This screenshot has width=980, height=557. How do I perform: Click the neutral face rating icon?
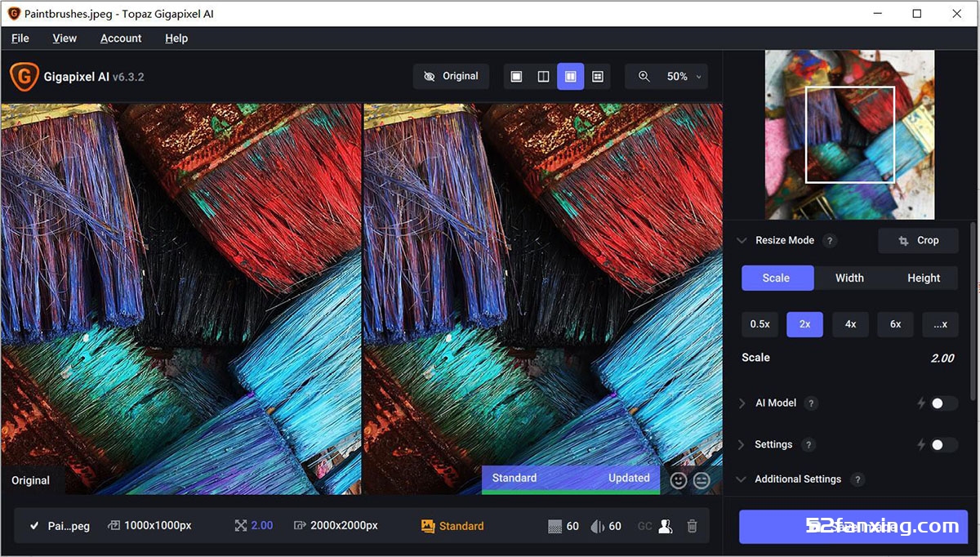701,480
